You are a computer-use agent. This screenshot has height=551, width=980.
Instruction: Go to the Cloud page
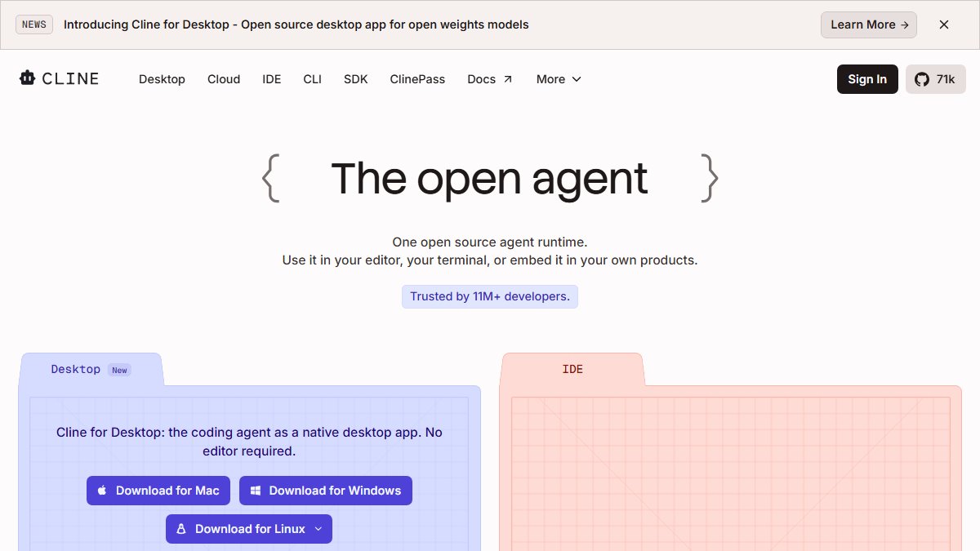tap(224, 79)
